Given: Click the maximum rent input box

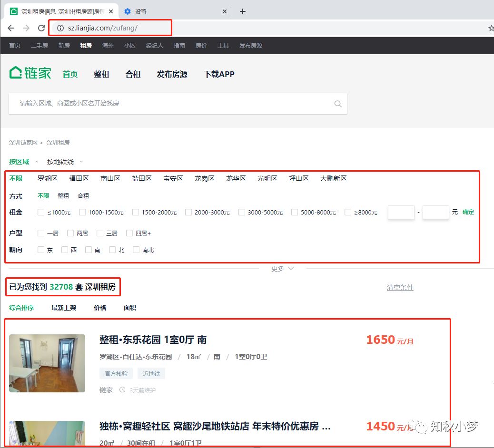Looking at the screenshot, I should click(x=436, y=213).
